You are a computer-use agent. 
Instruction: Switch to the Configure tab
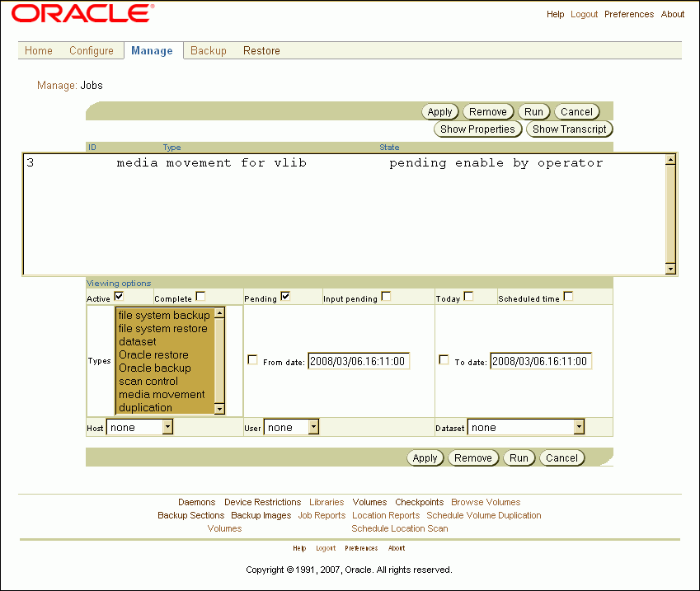91,50
